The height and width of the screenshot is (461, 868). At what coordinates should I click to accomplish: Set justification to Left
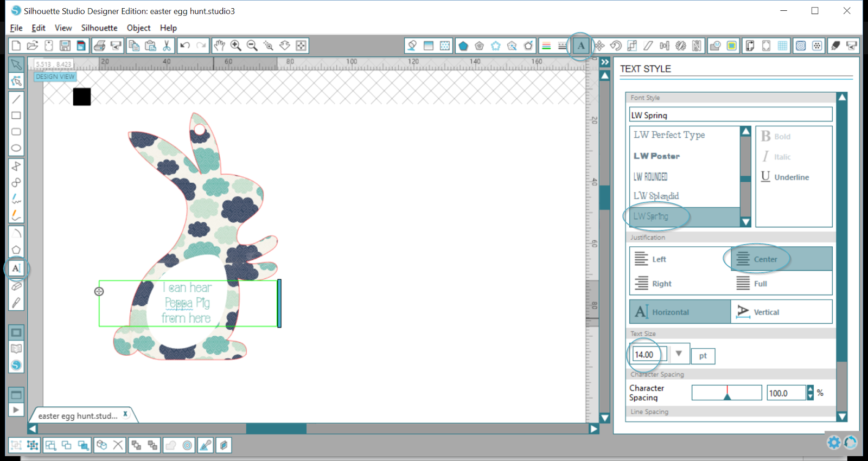[680, 259]
